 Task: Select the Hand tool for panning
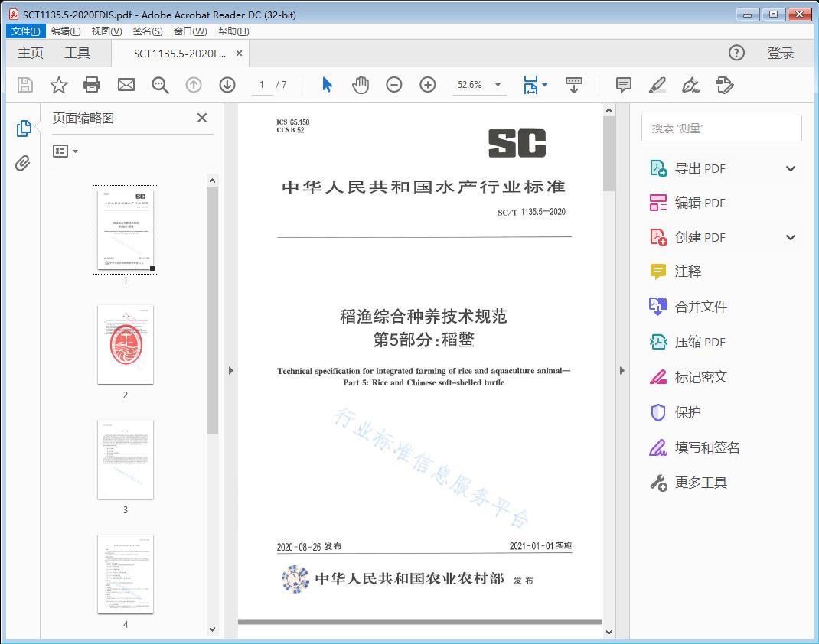click(358, 85)
